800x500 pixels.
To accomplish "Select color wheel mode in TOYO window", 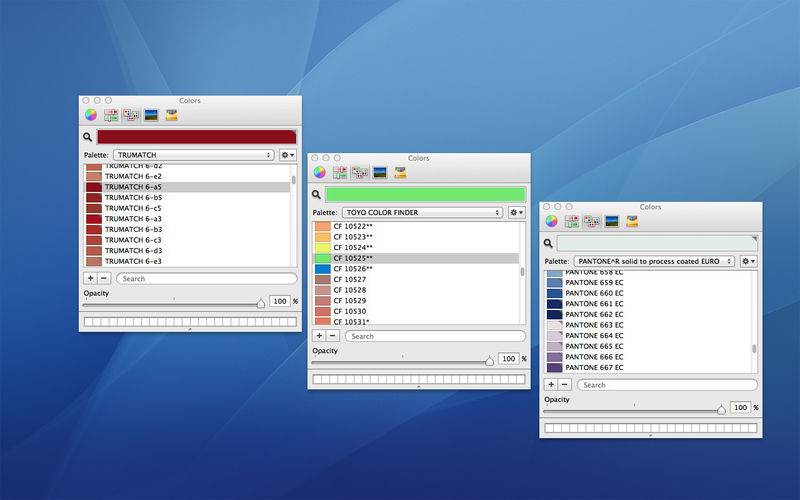I will [x=319, y=173].
